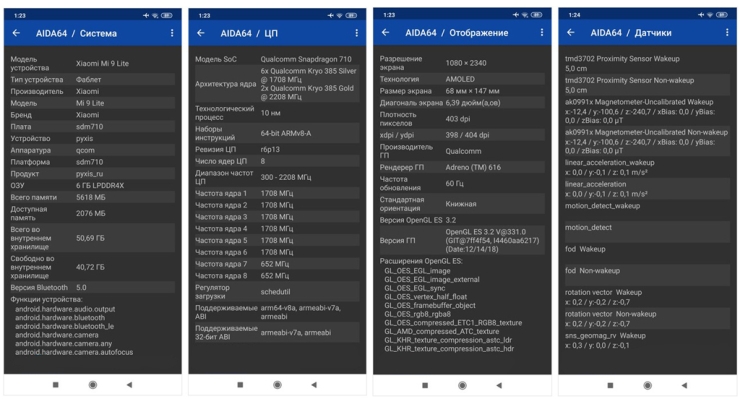Select the 'r6p13' CPU revision value
Screen dimensions: 740x399
point(270,149)
